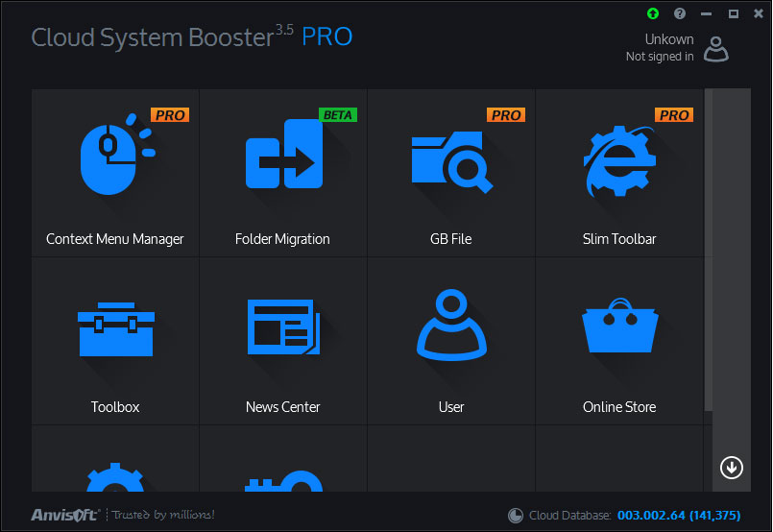Screen dimensions: 773x532
Task: Open the News Center newspaper icon
Action: coord(283,326)
